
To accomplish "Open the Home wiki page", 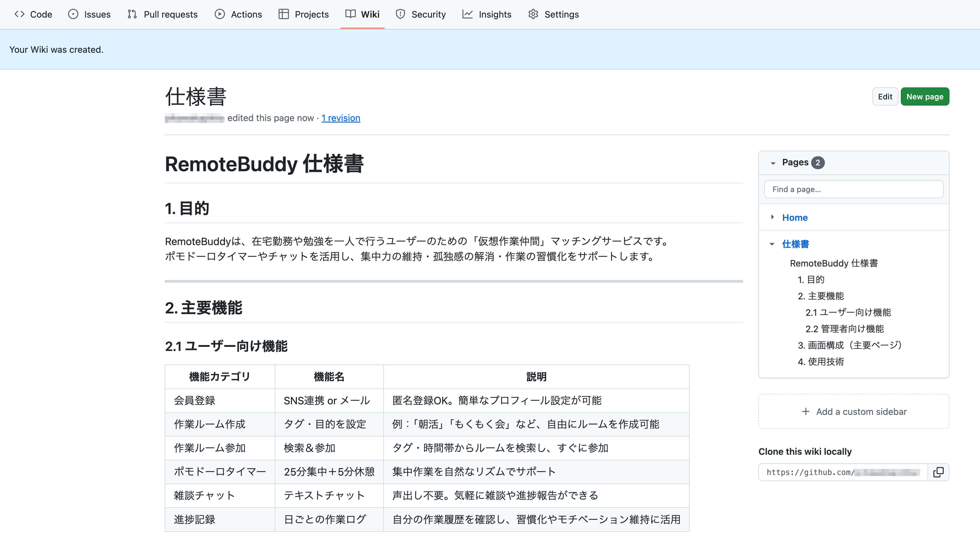I will pos(795,218).
